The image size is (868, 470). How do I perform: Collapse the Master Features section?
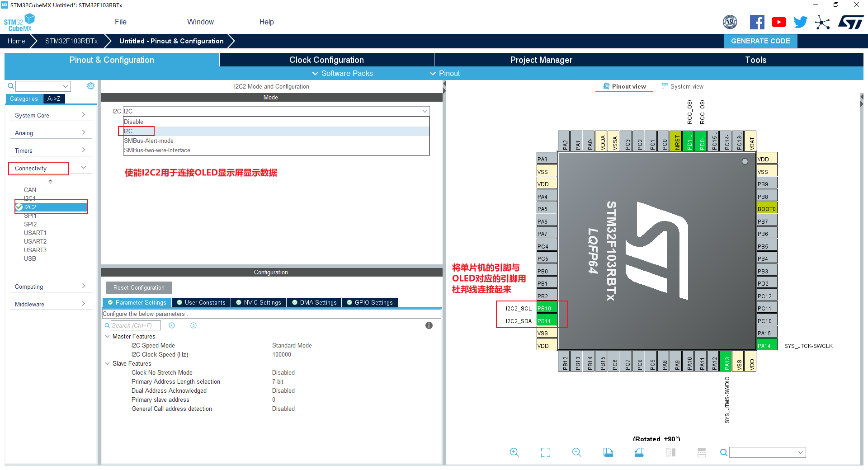107,336
